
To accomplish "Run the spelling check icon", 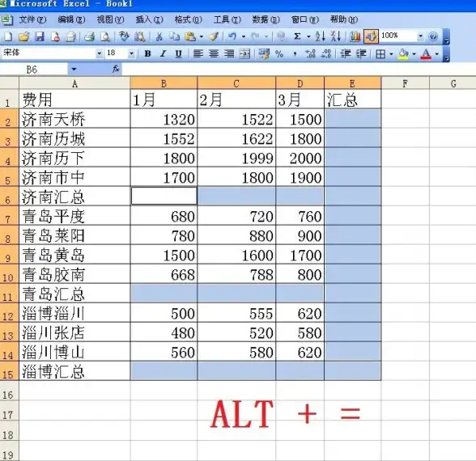I will tap(124, 36).
